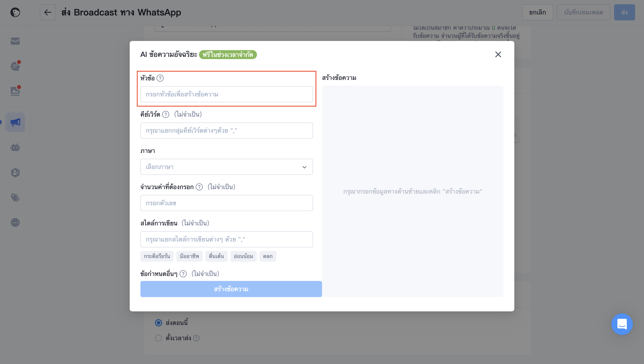Click help icon next to จำนวนคำที่ต้องกรอก

click(199, 187)
